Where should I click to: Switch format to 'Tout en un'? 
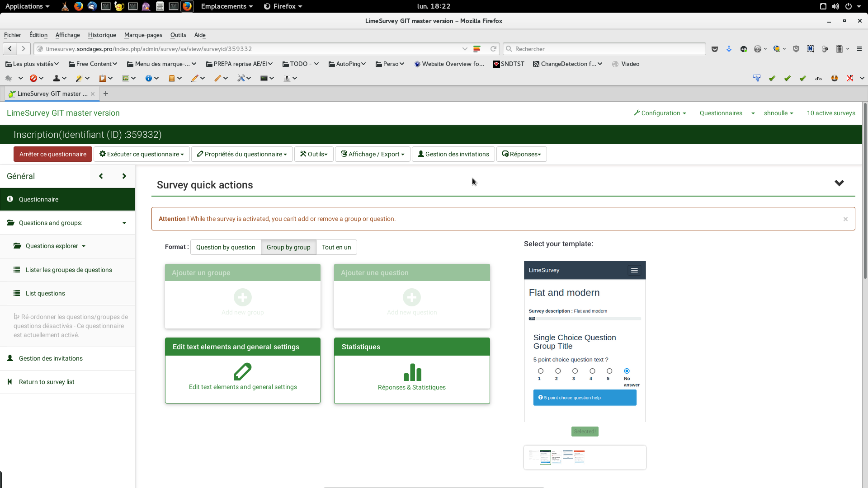(x=336, y=247)
